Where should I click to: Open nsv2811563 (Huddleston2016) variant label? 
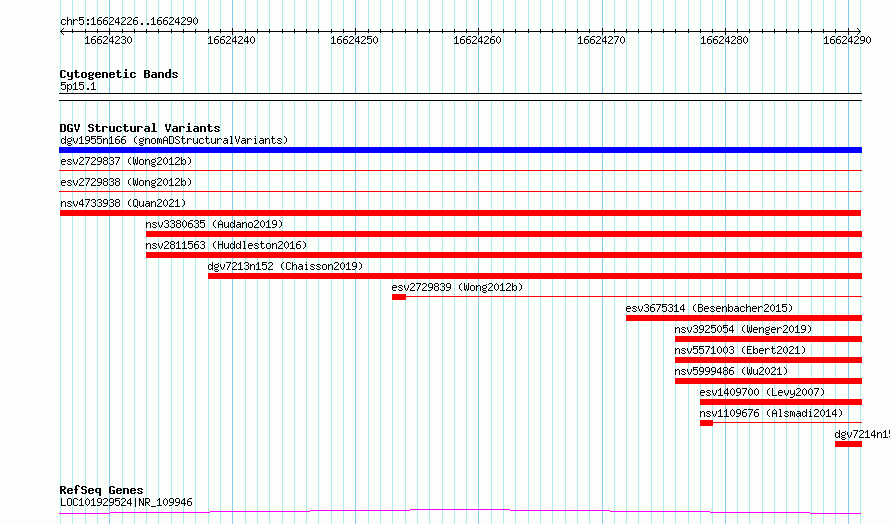(x=226, y=245)
